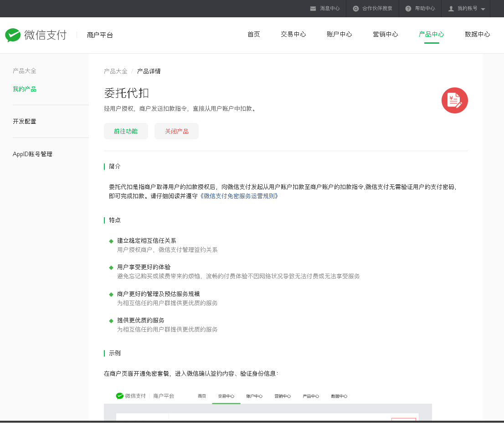Click the red 委托代扣 product icon

click(454, 100)
